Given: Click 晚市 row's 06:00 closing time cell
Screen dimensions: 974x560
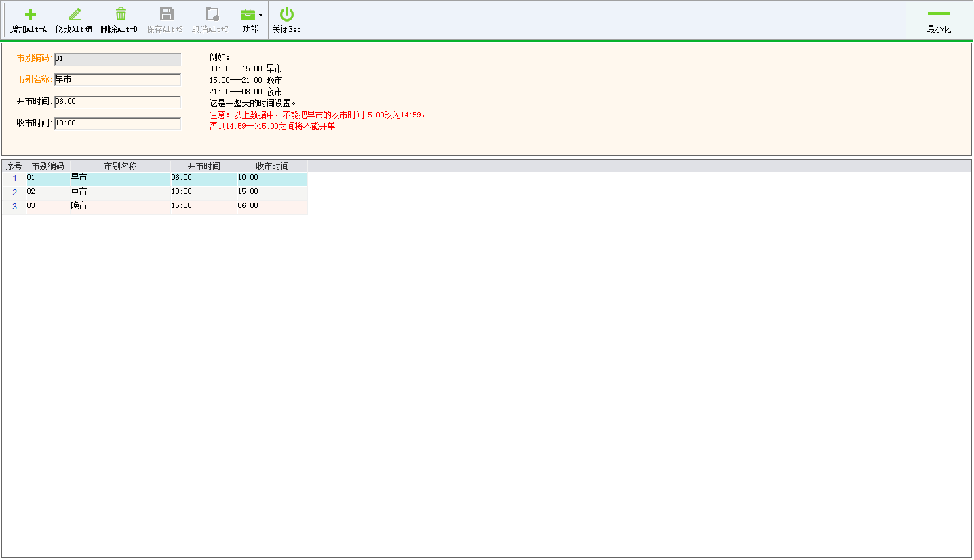Looking at the screenshot, I should pyautogui.click(x=272, y=207).
